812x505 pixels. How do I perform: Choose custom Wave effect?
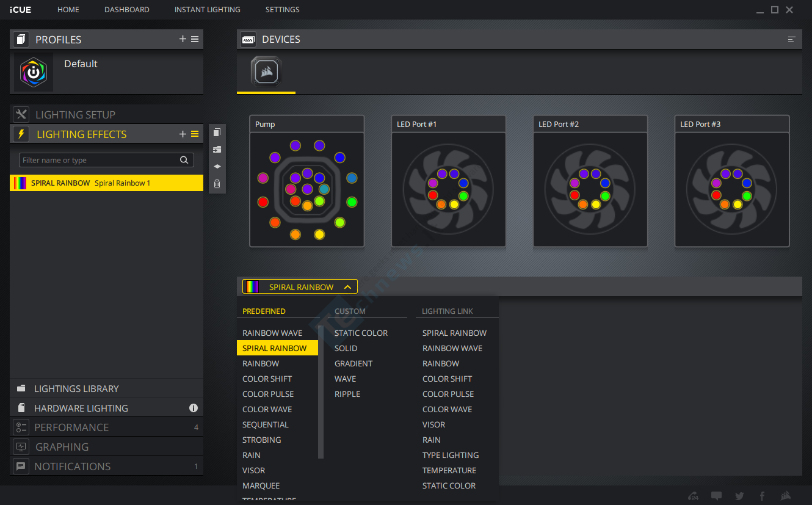click(346, 379)
